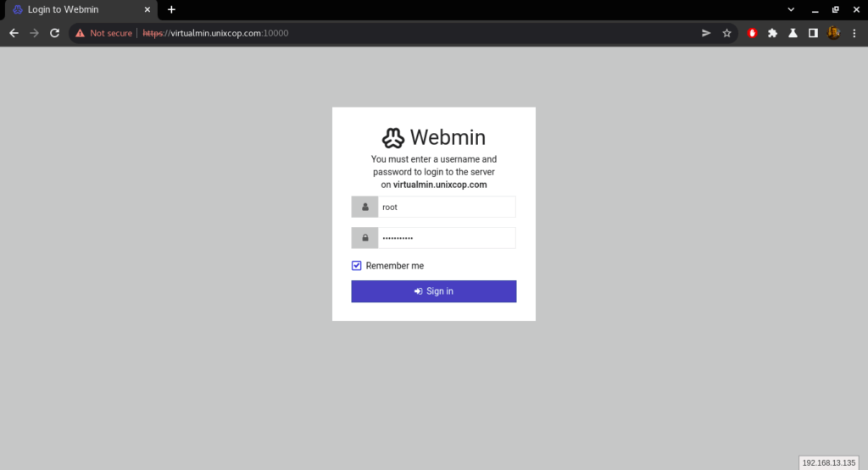The width and height of the screenshot is (868, 470).
Task: Click the Not secure warning icon
Action: [x=81, y=33]
